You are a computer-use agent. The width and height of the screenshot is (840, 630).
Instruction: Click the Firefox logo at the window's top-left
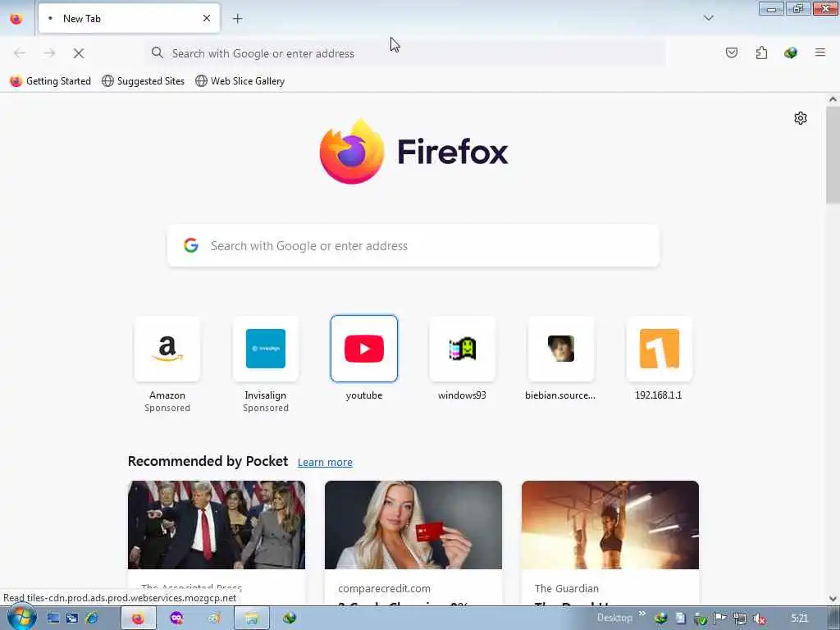tap(16, 19)
